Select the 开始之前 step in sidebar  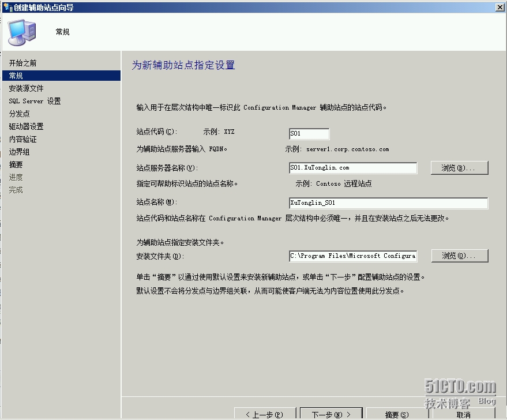(22, 63)
